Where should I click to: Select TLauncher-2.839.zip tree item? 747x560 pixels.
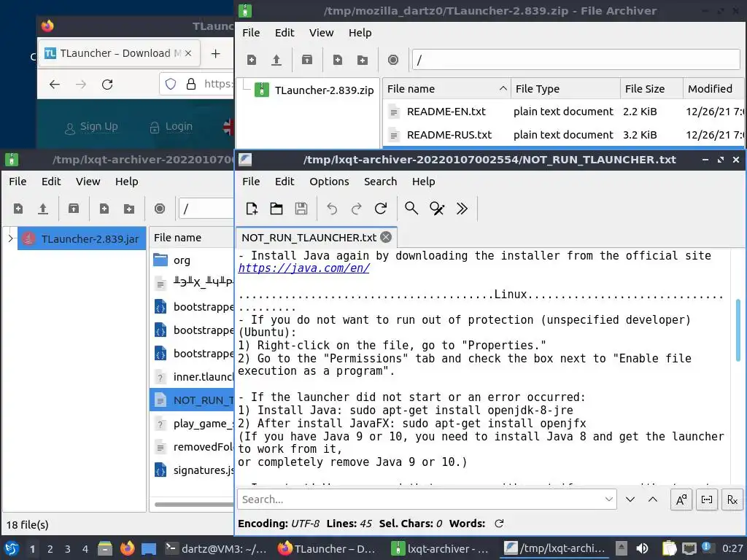pos(314,90)
